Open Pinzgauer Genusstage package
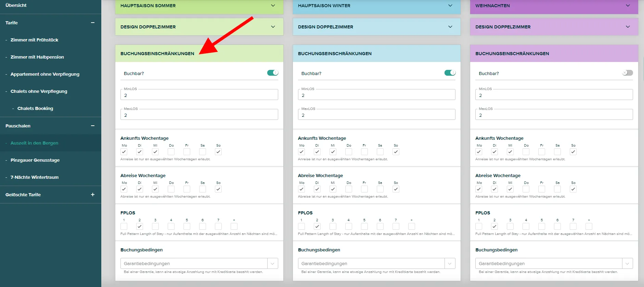The width and height of the screenshot is (644, 287). [35, 160]
